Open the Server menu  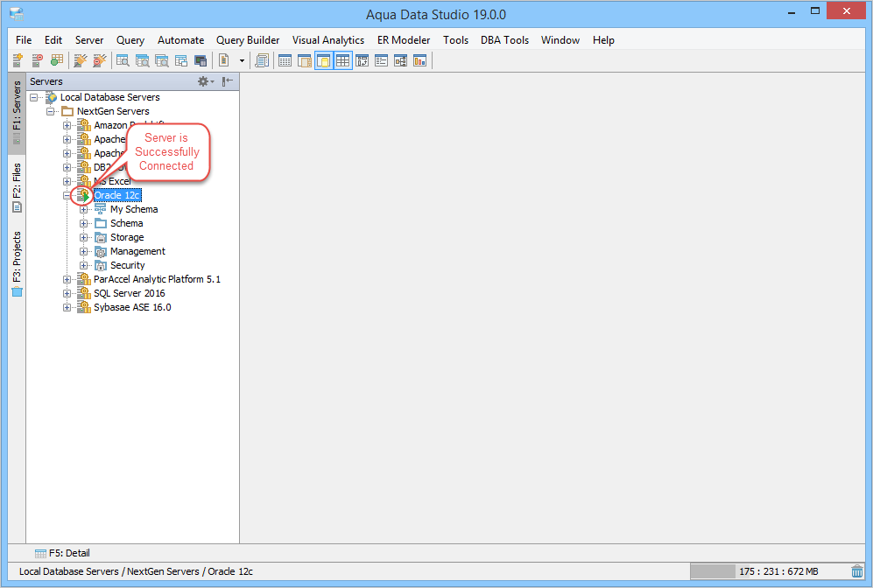point(89,40)
